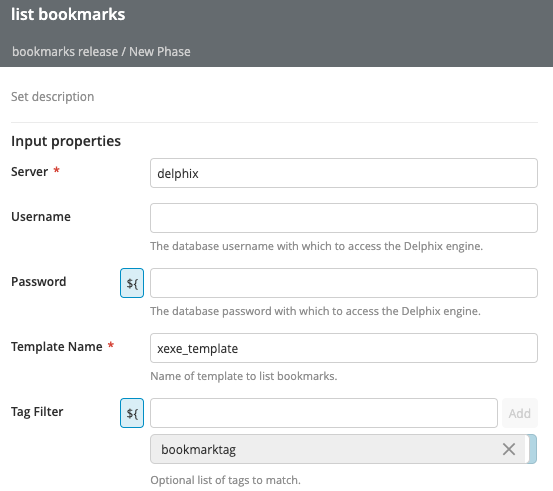
Task: Edit the list bookmarks task title
Action: [x=68, y=14]
